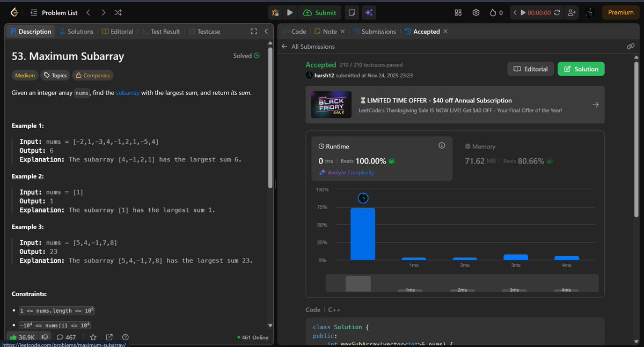Screen dimensions: 644x347
Task: Click the tallest 0ms runtime bar
Action: point(363,234)
